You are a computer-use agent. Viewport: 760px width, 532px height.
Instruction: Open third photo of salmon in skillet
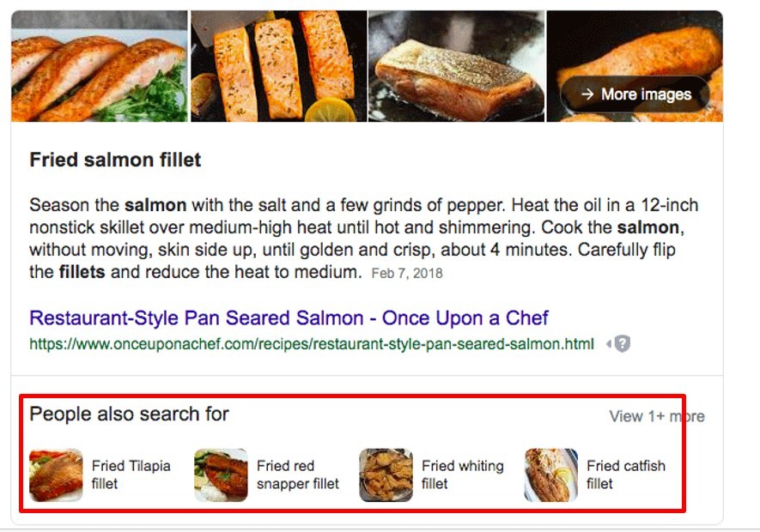[456, 66]
